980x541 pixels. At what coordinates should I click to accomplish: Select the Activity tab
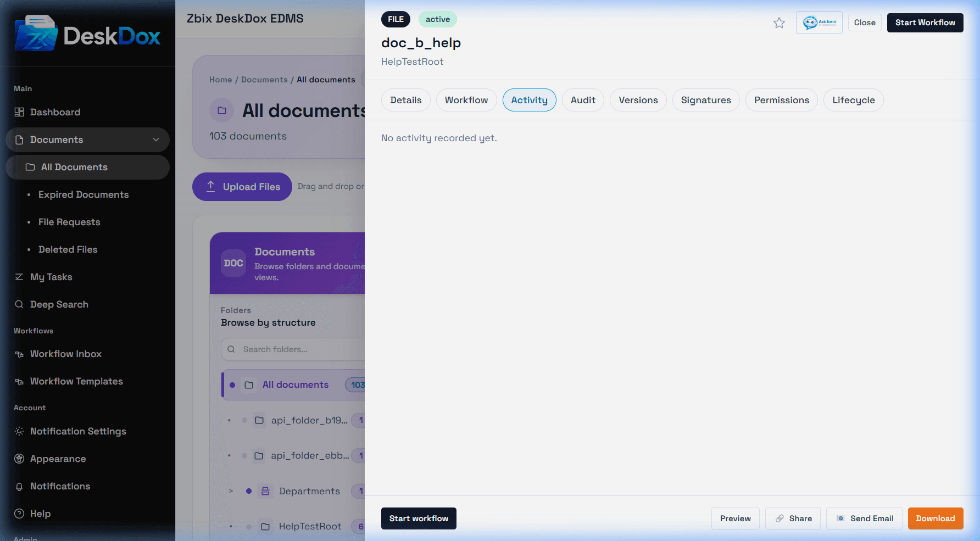[x=530, y=100]
